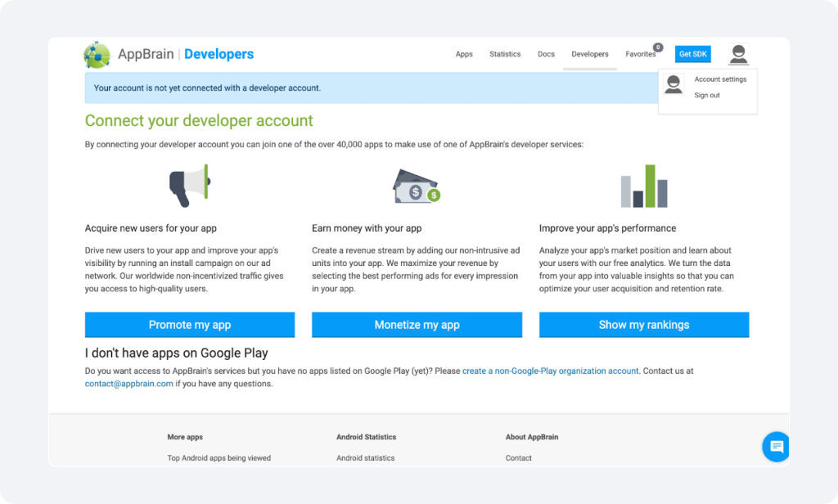Click the Improve your app's performance heading
This screenshot has width=838, height=504.
608,228
